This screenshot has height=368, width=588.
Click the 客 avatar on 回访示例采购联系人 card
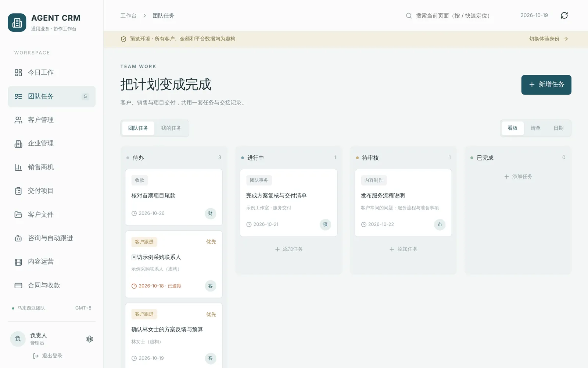coord(210,286)
